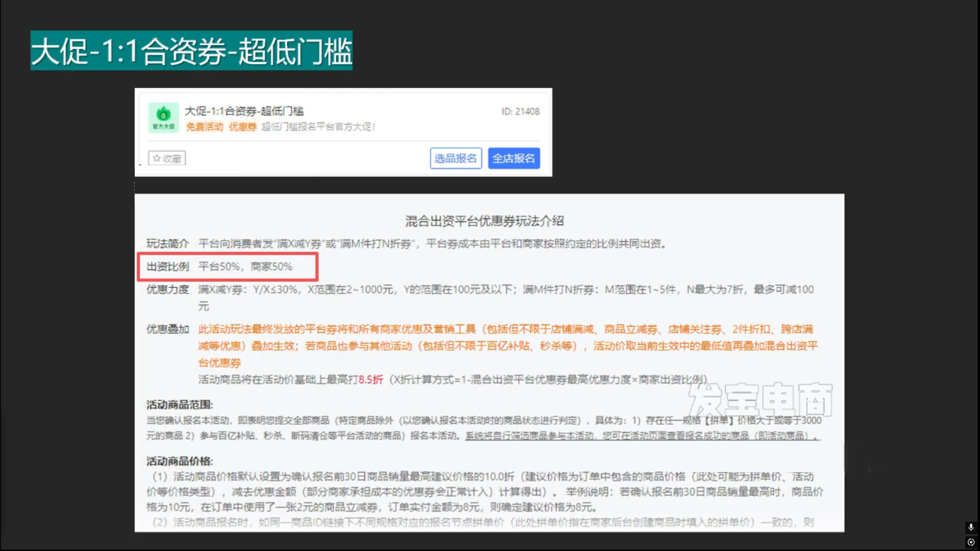This screenshot has height=551, width=980.
Task: Click the teal slide title banner
Action: coord(192,51)
